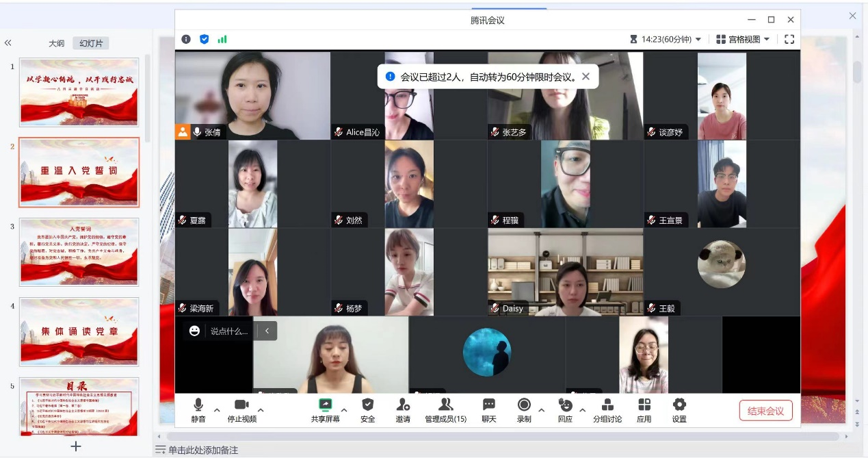Click the Share Screen (共享屏幕) icon
The image size is (868, 458).
point(325,405)
